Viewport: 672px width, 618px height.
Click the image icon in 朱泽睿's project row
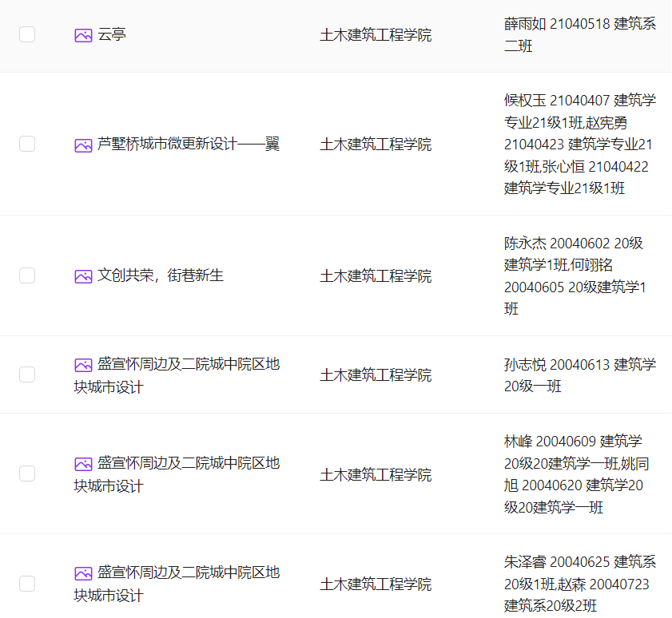(x=83, y=573)
